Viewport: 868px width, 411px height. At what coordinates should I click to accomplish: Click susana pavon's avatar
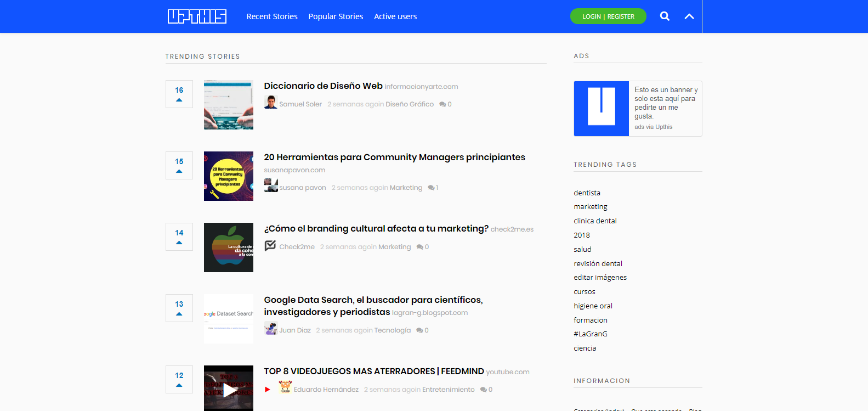coord(271,185)
